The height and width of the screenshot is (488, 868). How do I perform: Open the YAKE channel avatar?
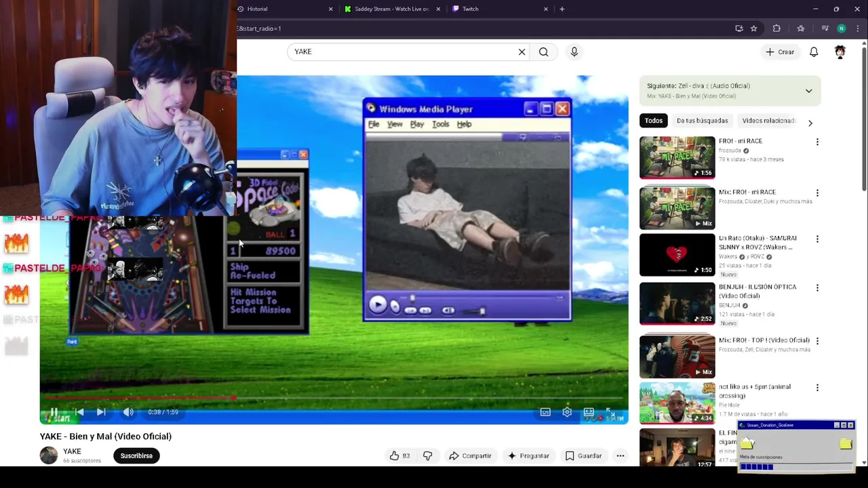pyautogui.click(x=49, y=455)
